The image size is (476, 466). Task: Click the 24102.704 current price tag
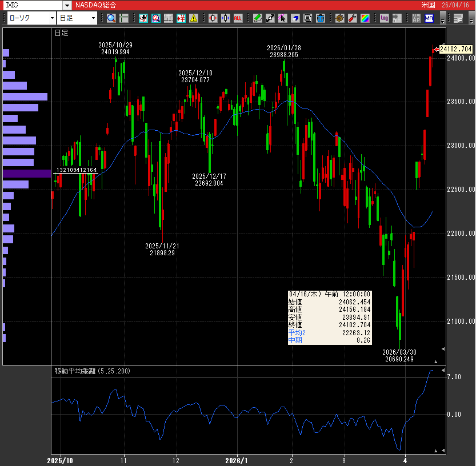point(456,49)
